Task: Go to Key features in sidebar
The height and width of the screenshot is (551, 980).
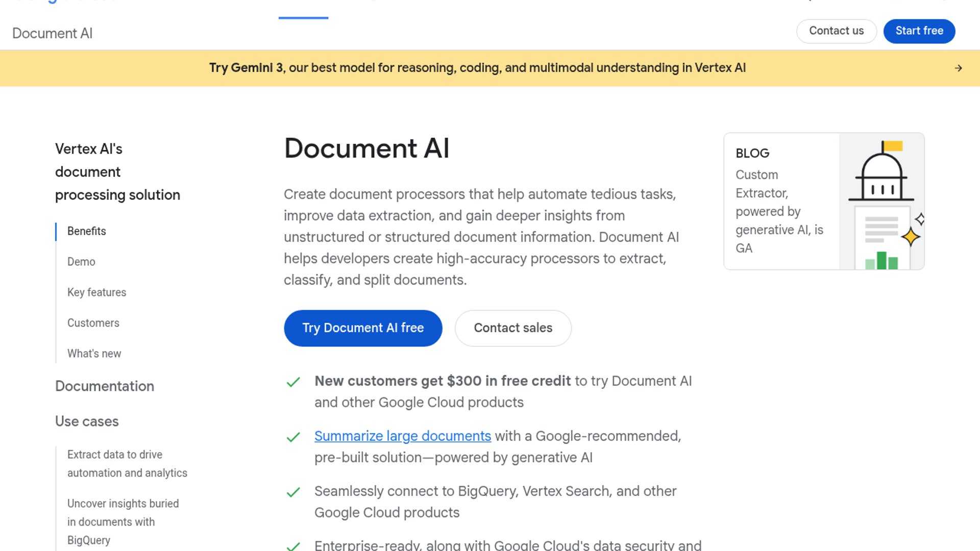Action: [96, 292]
